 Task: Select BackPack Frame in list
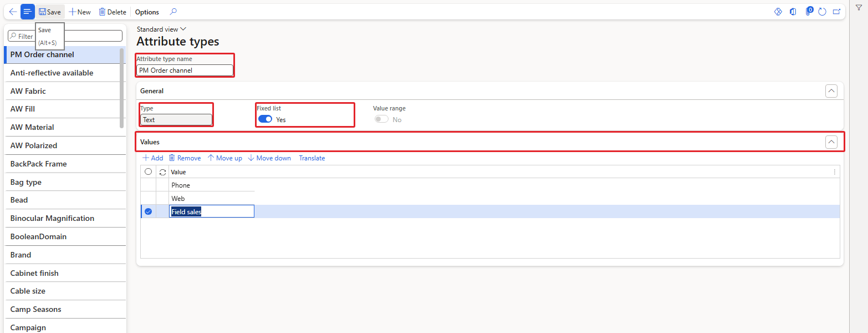coord(65,164)
